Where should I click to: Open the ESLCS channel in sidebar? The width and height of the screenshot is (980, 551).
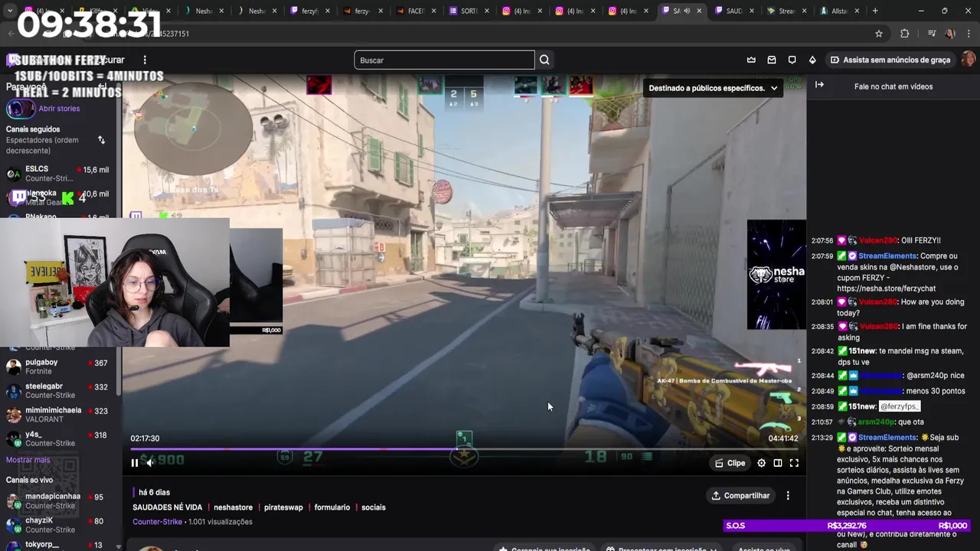[x=60, y=174]
